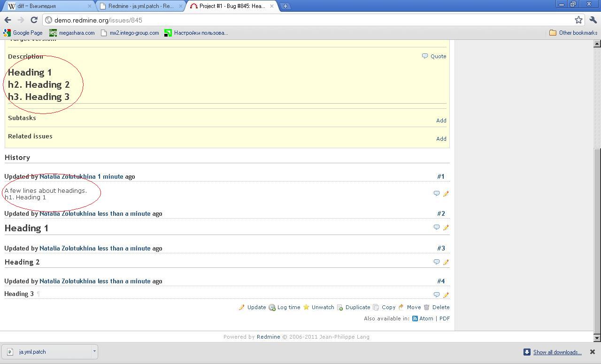Edit note #1 with the pencil icon

(x=446, y=193)
